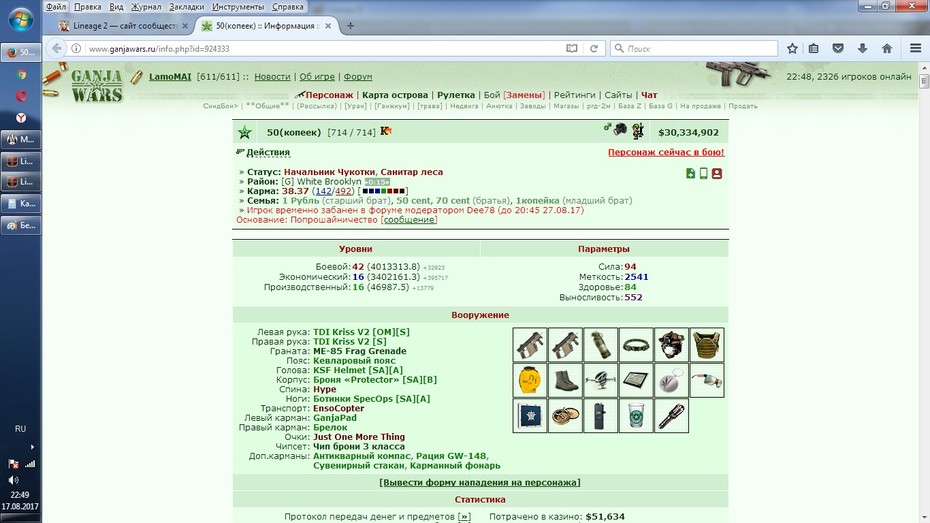Open the Pocket icon in Firefox toolbar
This screenshot has width=930, height=523.
[x=838, y=49]
